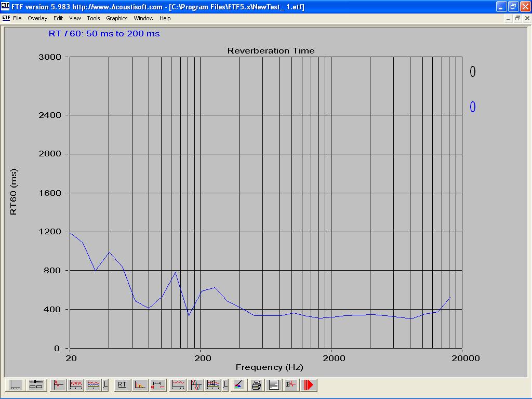The width and height of the screenshot is (532, 399).
Task: Click the red sine wave phase icon
Action: click(196, 385)
